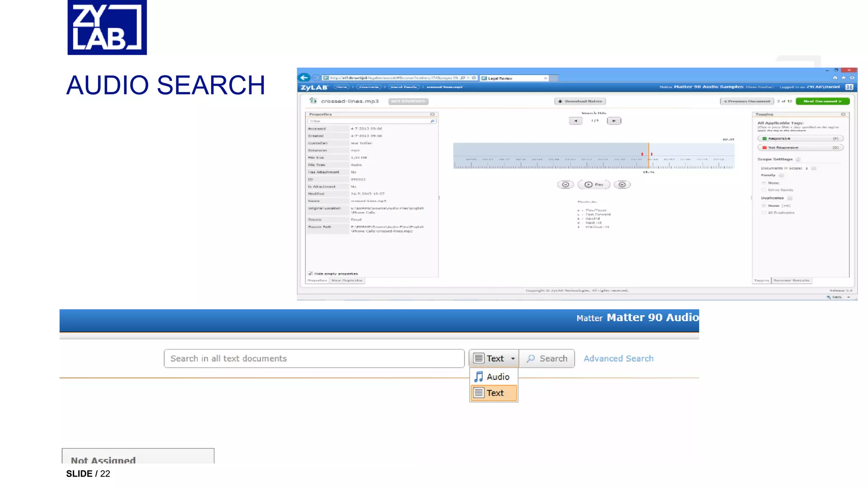Open the Advanced Search link
The image size is (868, 488).
pos(618,358)
